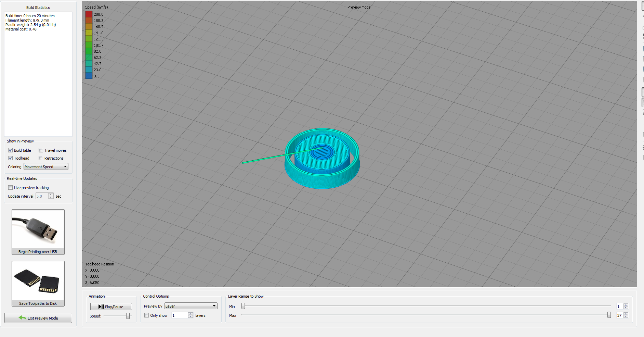Screen dimensions: 644x337
Task: Click the Min layer range slider handle
Action: point(243,306)
